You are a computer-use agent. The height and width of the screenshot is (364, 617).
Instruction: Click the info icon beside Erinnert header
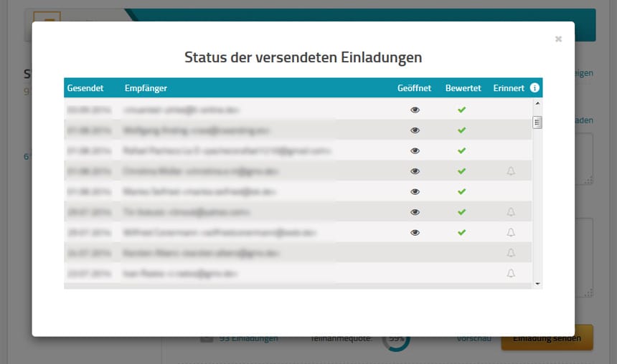[x=534, y=88]
